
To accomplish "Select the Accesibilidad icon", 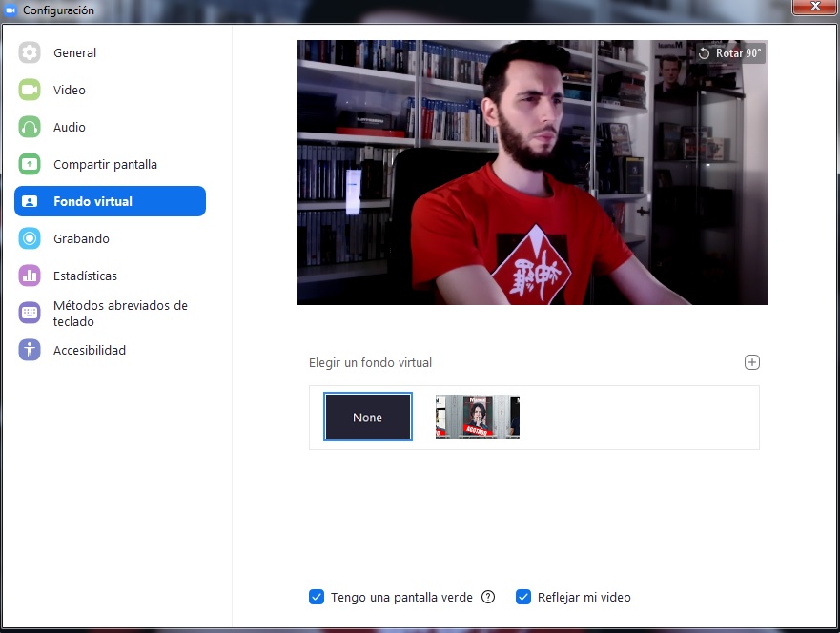I will (30, 351).
